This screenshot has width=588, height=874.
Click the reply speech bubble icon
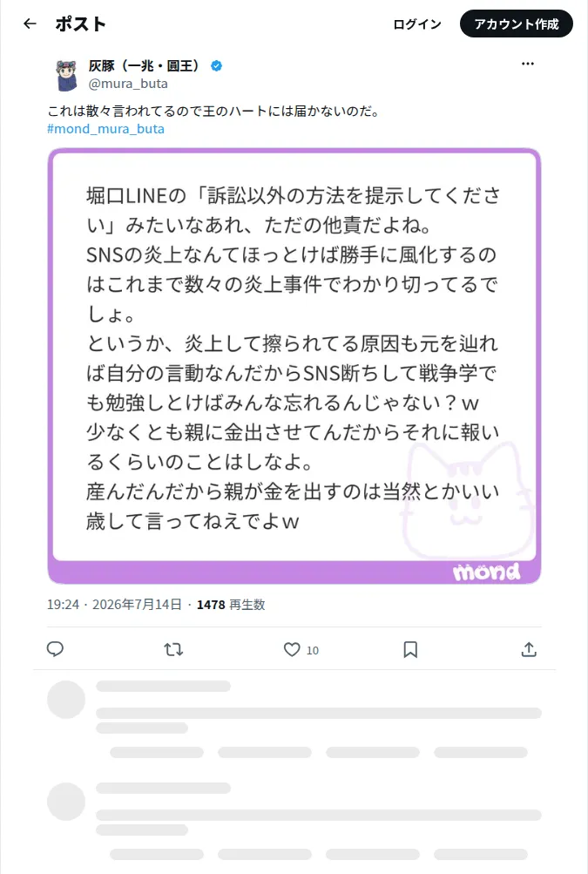click(55, 649)
